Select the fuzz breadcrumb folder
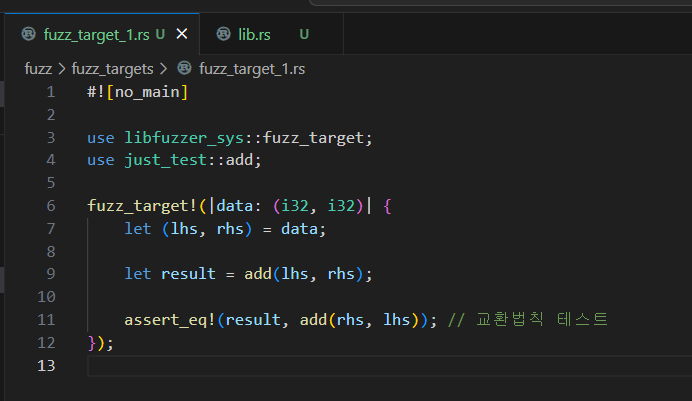The height and width of the screenshot is (401, 692). click(38, 69)
